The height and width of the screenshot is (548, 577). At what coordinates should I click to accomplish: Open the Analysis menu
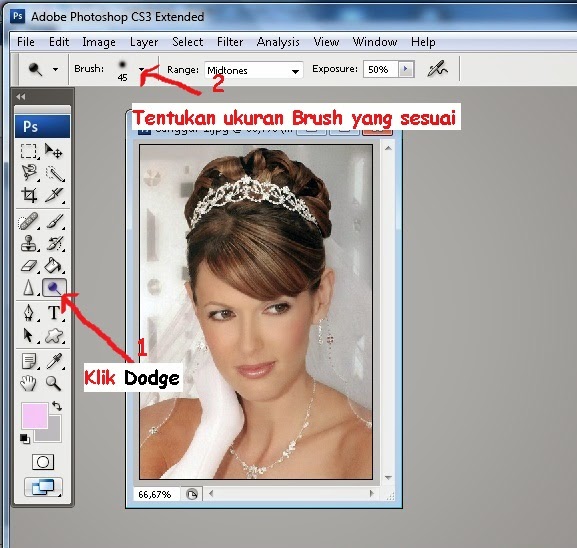pyautogui.click(x=278, y=42)
